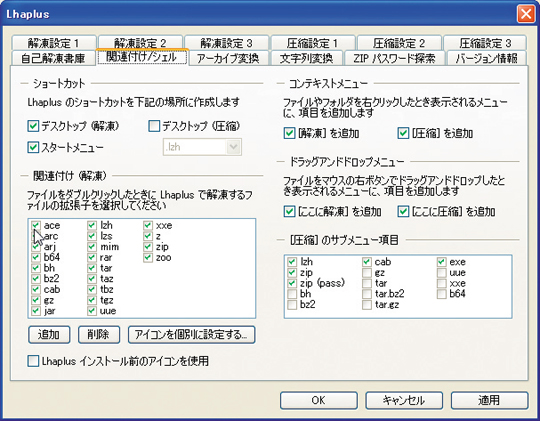The height and width of the screenshot is (421, 540).
Task: Open アイコンを個別に設定する dialog
Action: click(191, 335)
